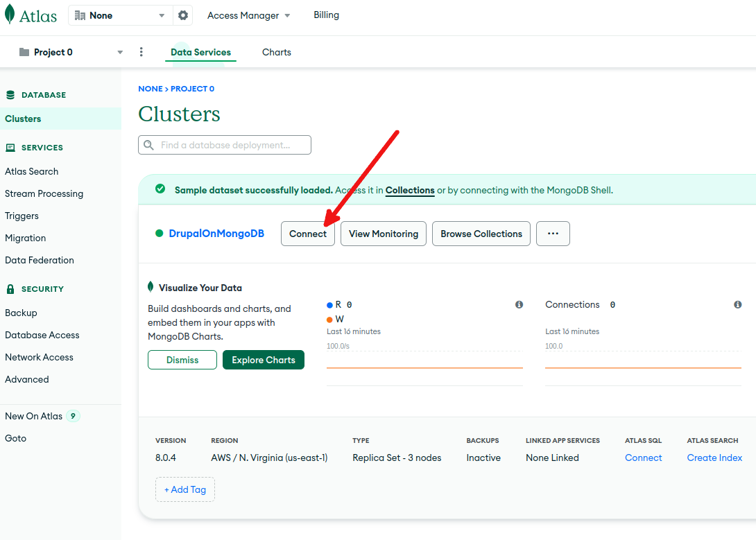Click the orange W legend dot

329,320
